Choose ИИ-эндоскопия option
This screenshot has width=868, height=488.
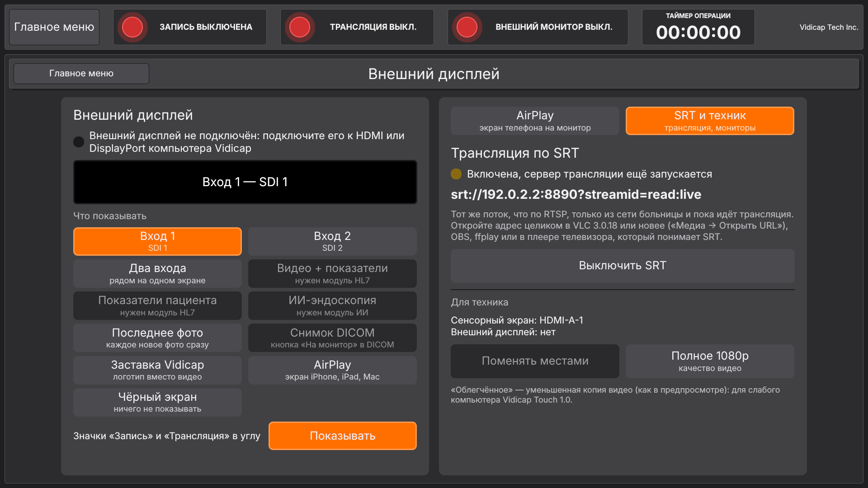(x=332, y=305)
